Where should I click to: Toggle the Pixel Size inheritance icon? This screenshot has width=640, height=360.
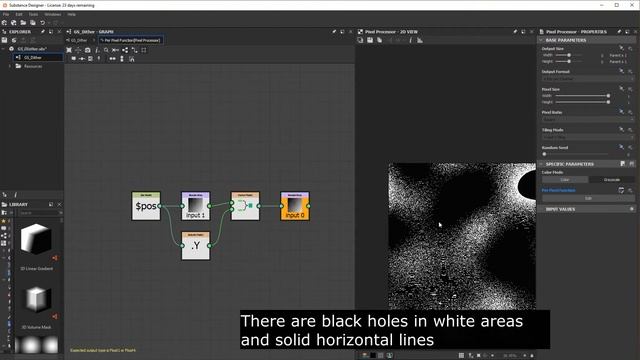(621, 89)
